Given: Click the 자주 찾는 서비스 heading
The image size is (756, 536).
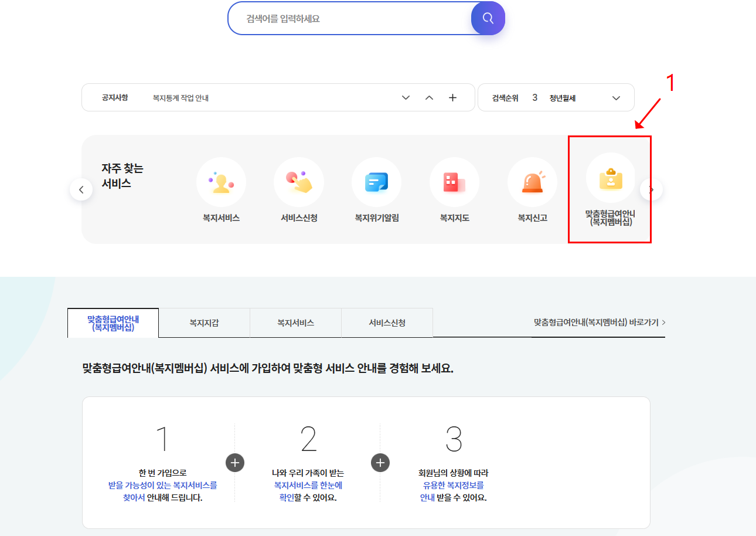Looking at the screenshot, I should pos(122,176).
